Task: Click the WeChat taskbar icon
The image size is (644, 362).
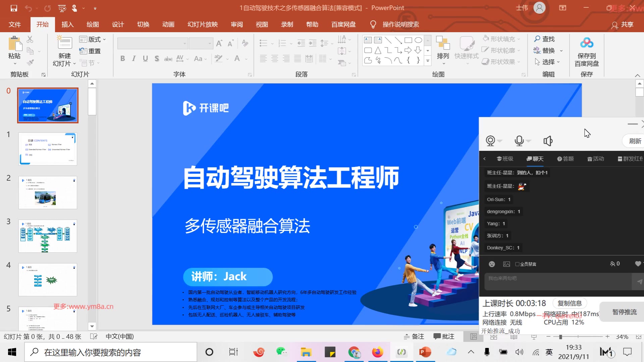Action: (282, 352)
